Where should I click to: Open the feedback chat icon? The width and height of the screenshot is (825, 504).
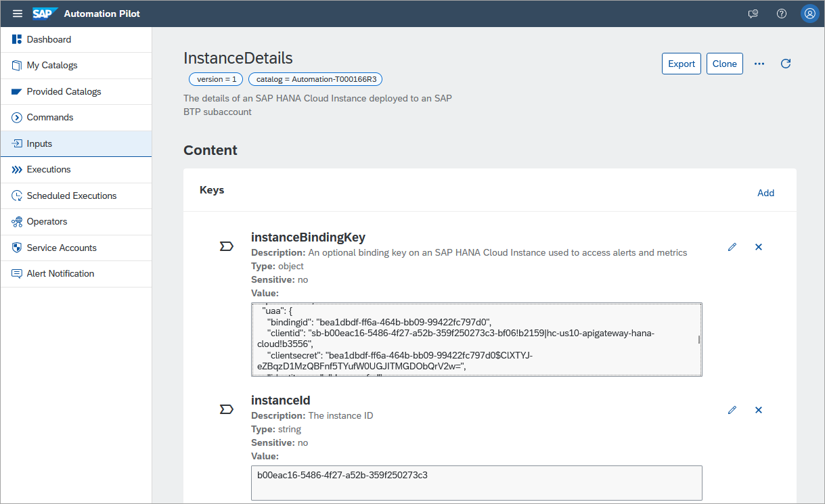click(x=753, y=14)
